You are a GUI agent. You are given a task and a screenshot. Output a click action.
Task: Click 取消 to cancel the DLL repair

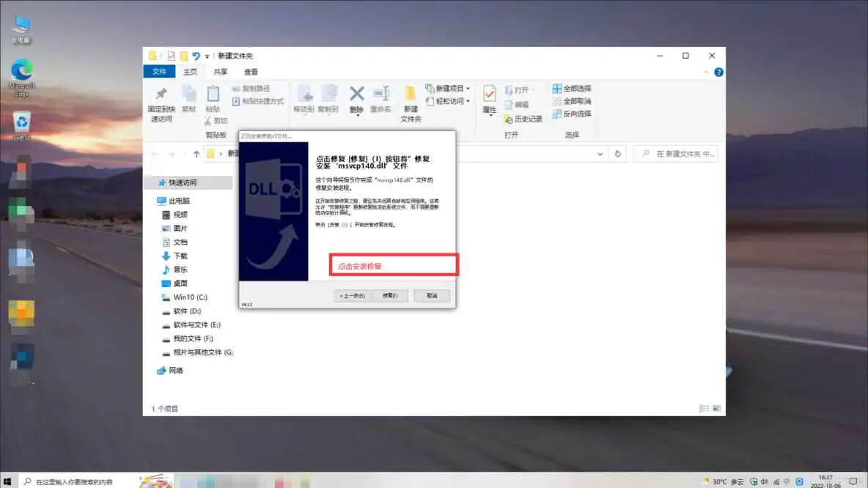click(x=431, y=295)
